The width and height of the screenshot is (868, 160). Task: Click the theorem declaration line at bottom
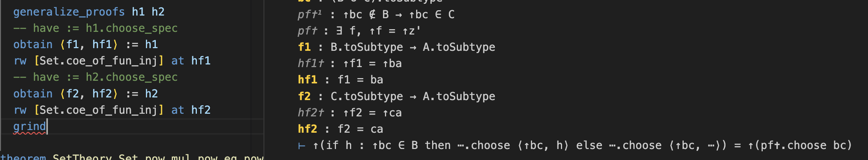click(x=131, y=157)
